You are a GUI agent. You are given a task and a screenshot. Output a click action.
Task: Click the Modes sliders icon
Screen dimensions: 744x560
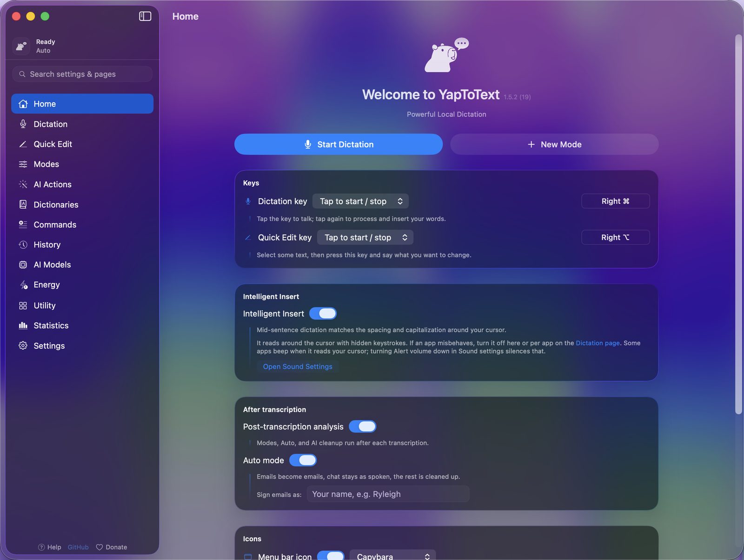[23, 164]
